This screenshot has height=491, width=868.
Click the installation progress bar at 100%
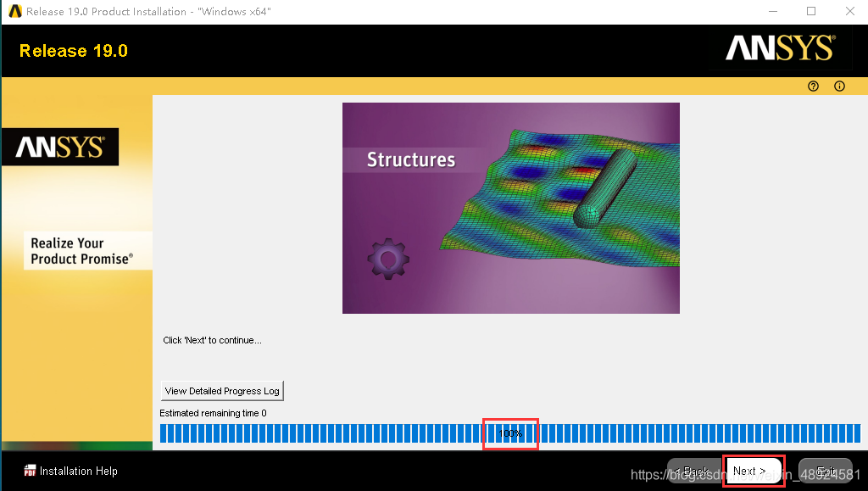tap(510, 433)
